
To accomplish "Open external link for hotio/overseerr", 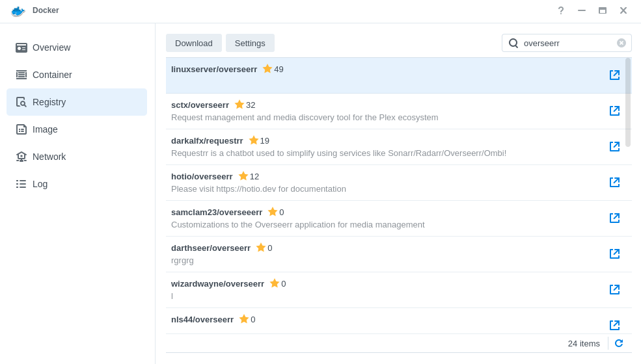I will [x=614, y=182].
